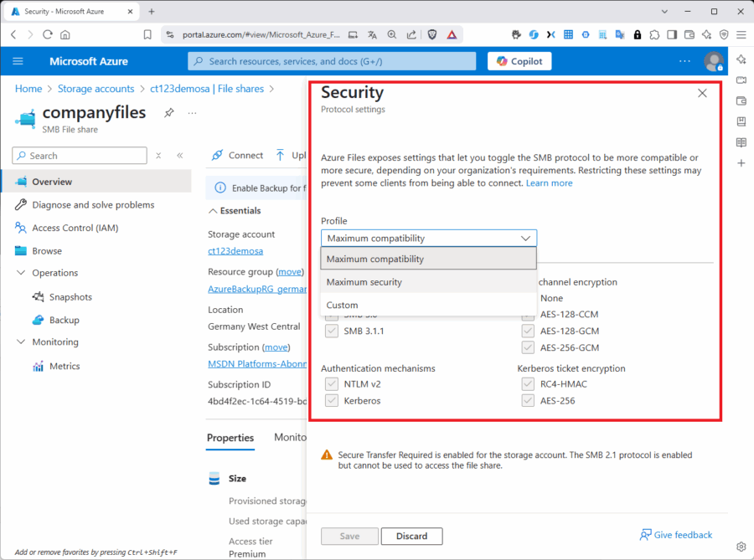Go to Storage accounts breadcrumb

click(96, 89)
